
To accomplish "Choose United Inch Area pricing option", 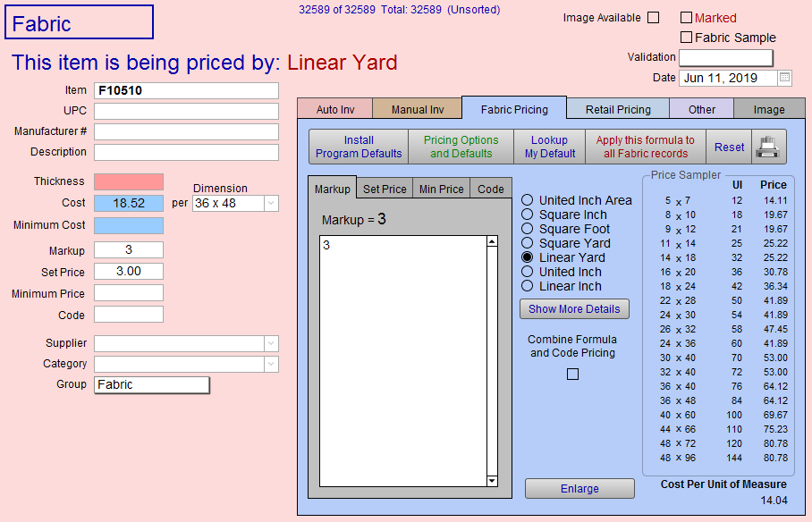I will (528, 200).
